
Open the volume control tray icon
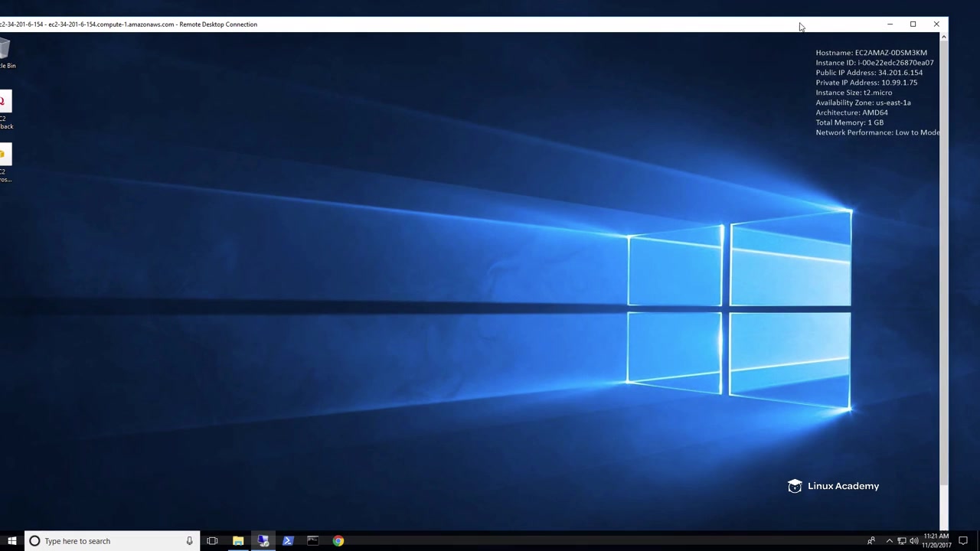[913, 541]
